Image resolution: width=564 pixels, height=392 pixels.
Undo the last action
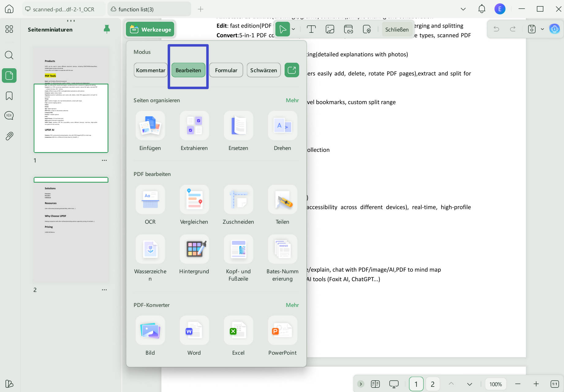[x=496, y=29]
